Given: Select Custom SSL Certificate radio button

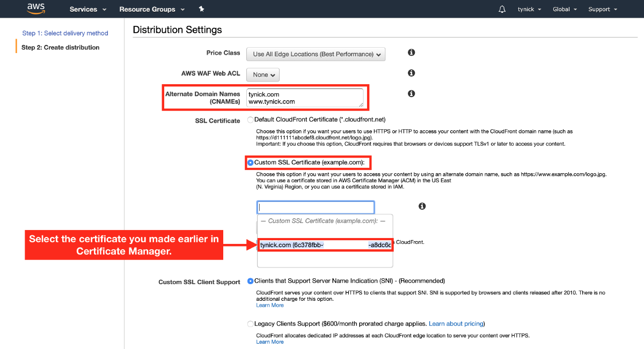Looking at the screenshot, I should [x=251, y=162].
